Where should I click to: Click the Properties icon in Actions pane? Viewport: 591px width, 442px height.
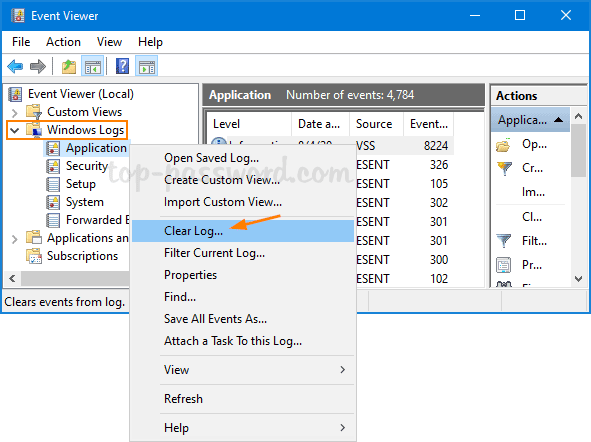tap(504, 265)
